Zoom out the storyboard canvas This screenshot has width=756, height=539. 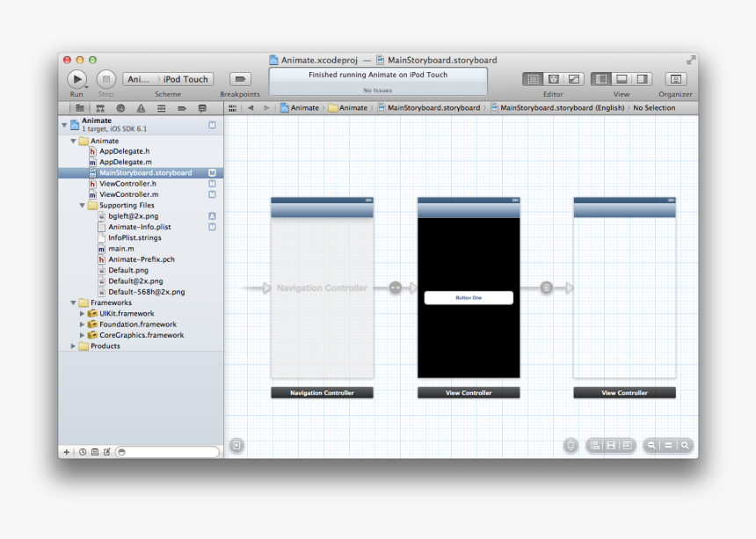(652, 446)
